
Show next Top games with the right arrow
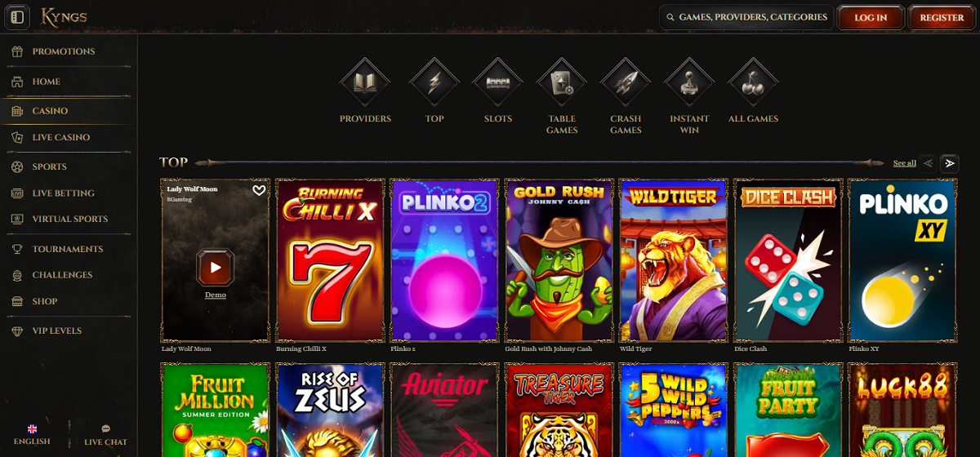(x=949, y=163)
